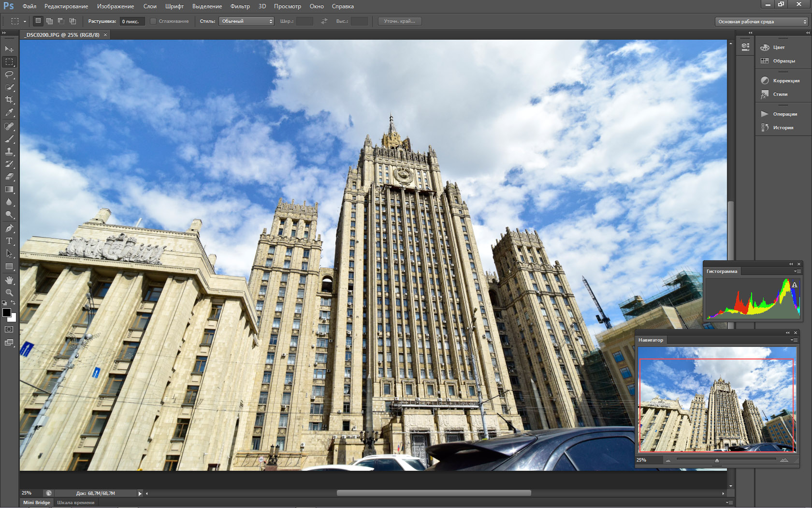Select the Rectangular Marquee tool in toolbox

point(9,62)
